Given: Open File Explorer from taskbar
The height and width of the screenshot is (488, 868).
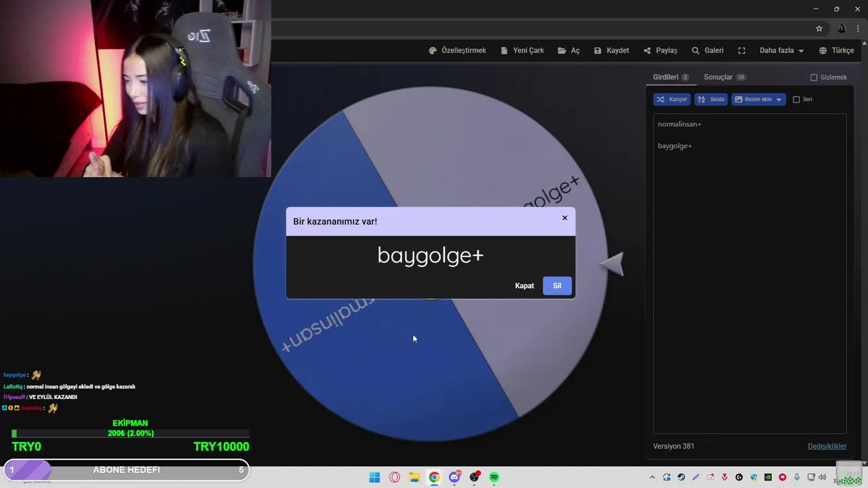Looking at the screenshot, I should [x=414, y=477].
